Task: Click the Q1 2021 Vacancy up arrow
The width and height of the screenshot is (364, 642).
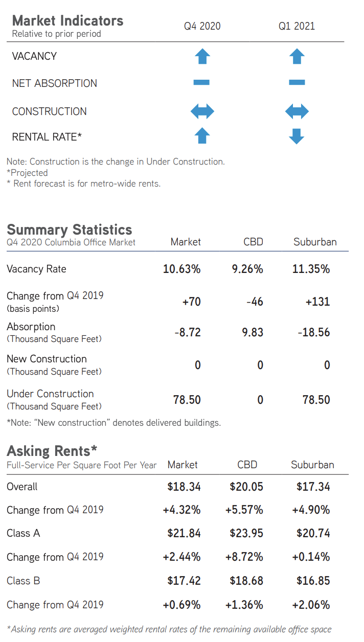Action: pos(297,56)
